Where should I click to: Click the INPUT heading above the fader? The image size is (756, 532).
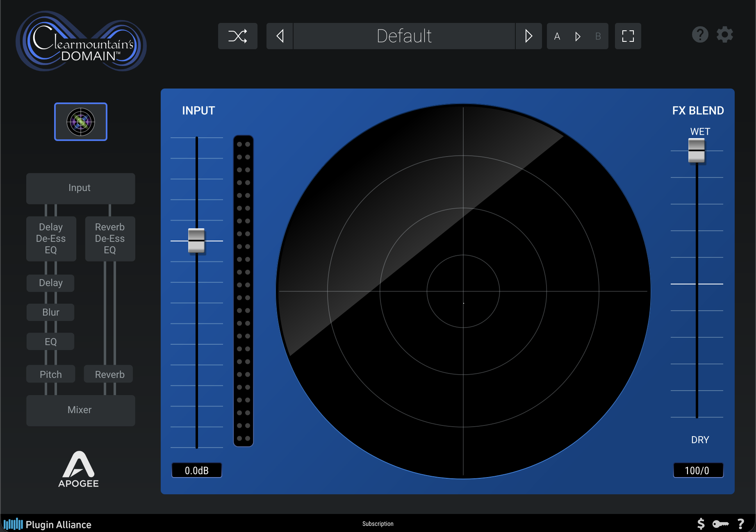pos(198,111)
